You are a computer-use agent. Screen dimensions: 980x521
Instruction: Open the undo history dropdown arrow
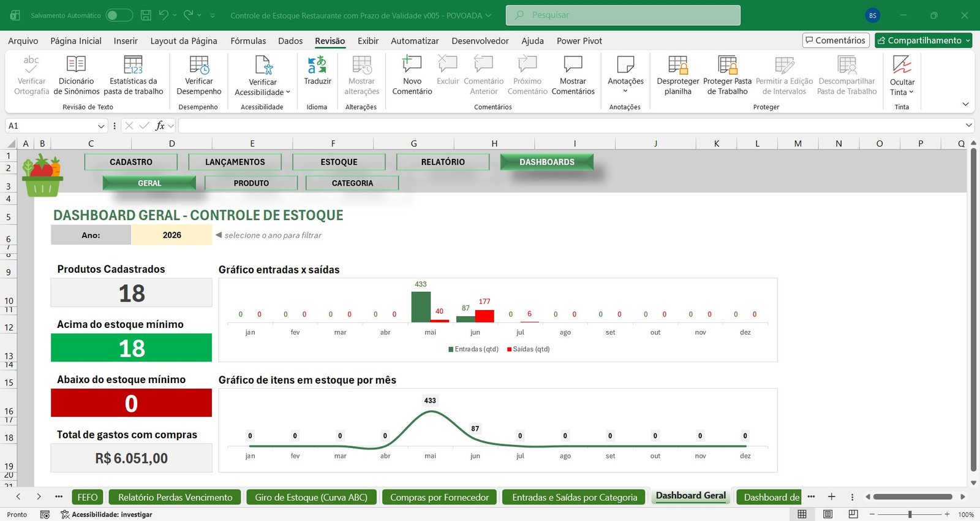(175, 15)
